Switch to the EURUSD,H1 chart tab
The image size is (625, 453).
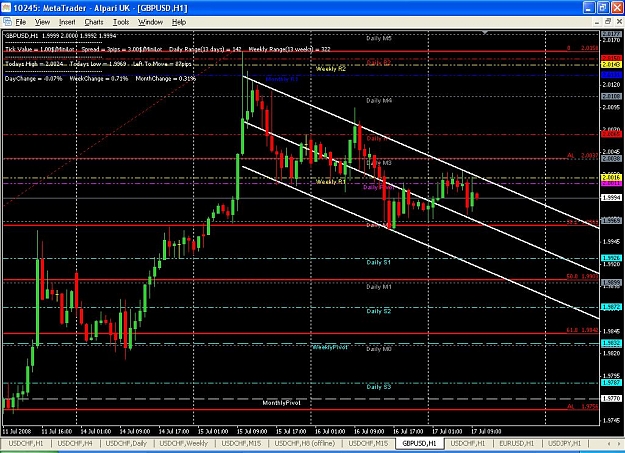[x=517, y=443]
